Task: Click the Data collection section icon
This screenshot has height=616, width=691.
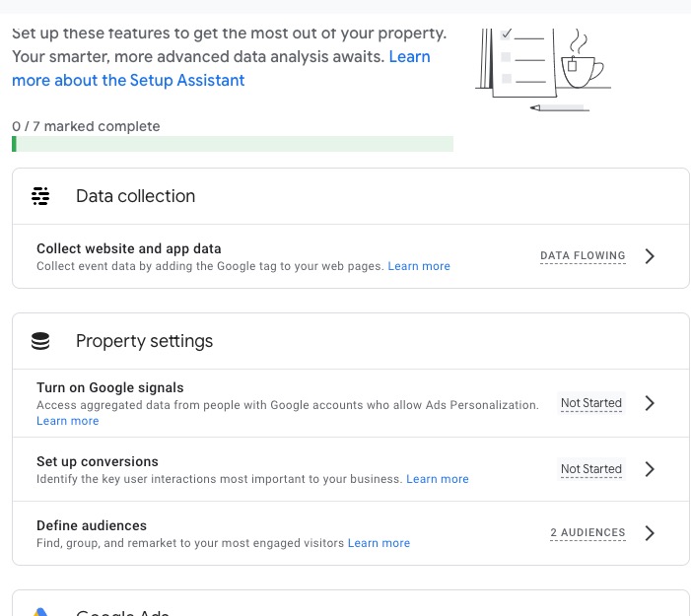Action: (x=40, y=196)
